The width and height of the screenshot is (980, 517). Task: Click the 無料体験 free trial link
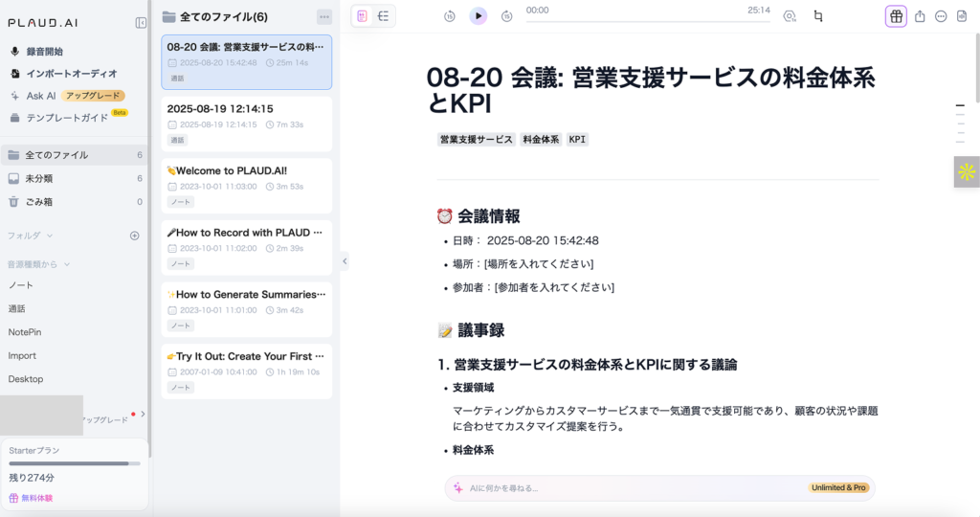[37, 498]
